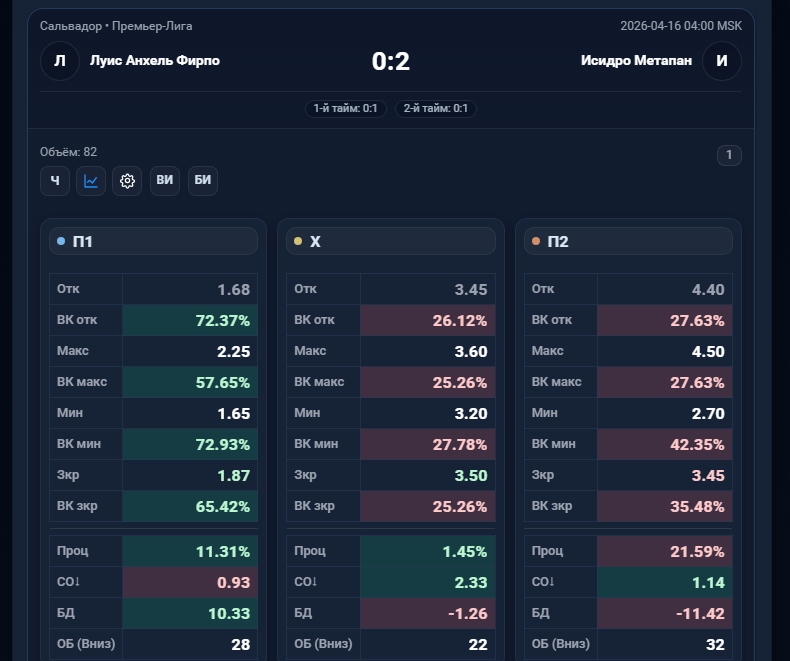790x661 pixels.
Task: Click the И team logo circle
Action: click(721, 61)
